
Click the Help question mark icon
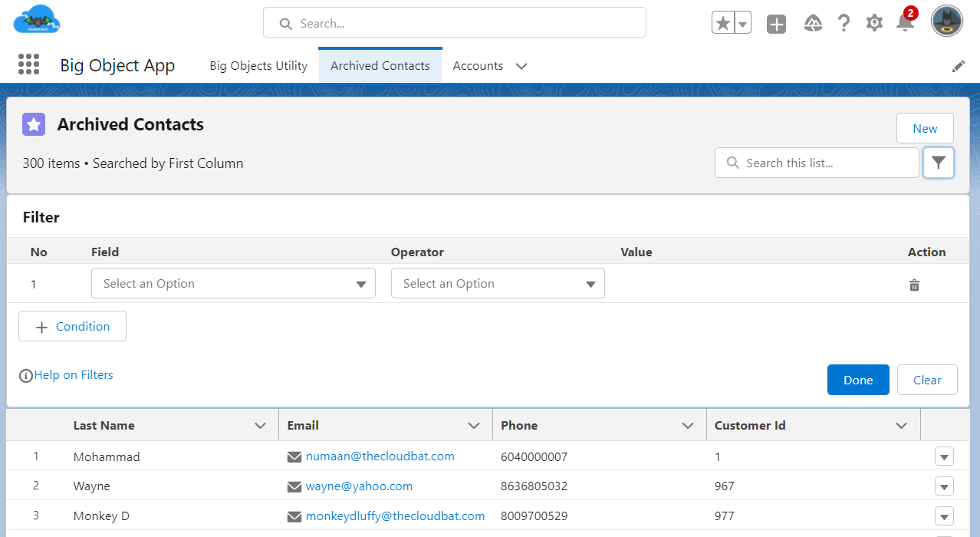[x=844, y=24]
